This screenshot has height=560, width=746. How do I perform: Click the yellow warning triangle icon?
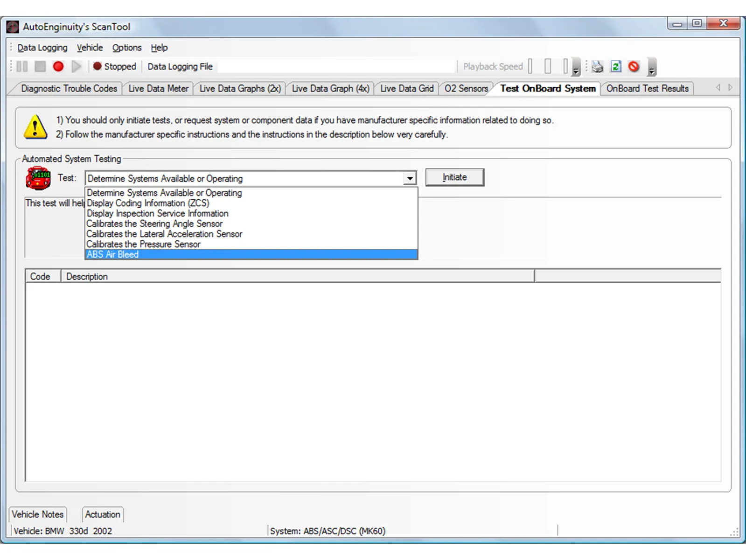pyautogui.click(x=35, y=127)
